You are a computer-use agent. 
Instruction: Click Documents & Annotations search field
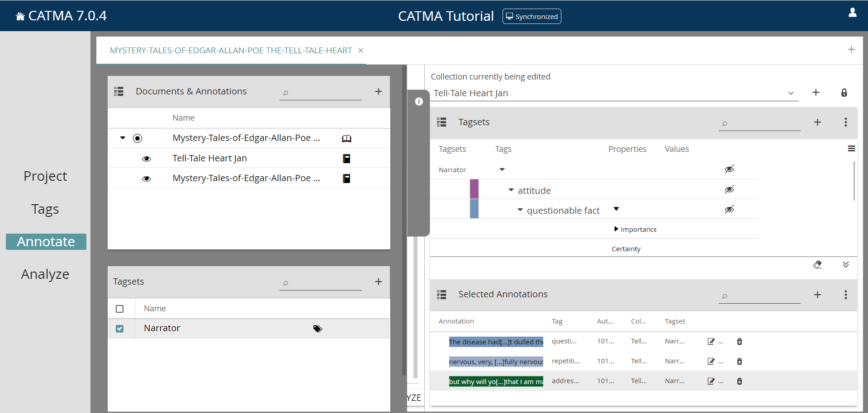(x=320, y=93)
